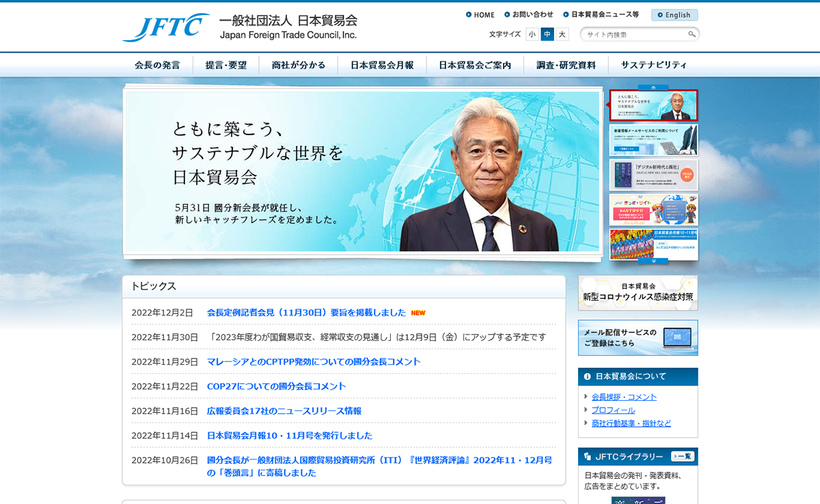Open the 調査・研究資料 menu

click(566, 66)
